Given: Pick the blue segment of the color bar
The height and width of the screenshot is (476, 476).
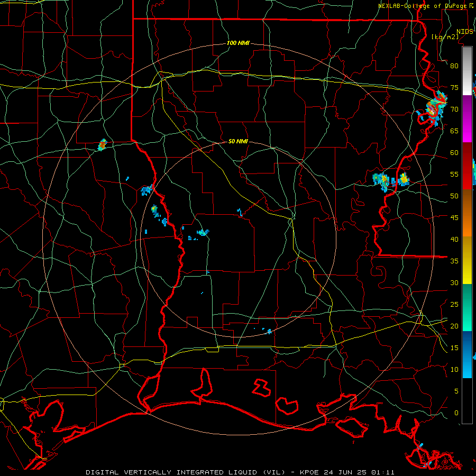Looking at the screenshot, I should [467, 354].
